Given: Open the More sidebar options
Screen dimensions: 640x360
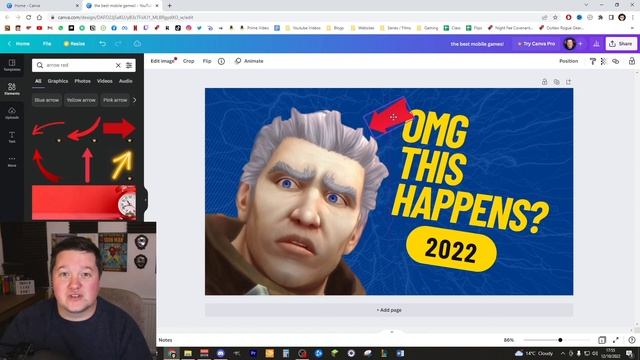Looking at the screenshot, I should (x=12, y=161).
